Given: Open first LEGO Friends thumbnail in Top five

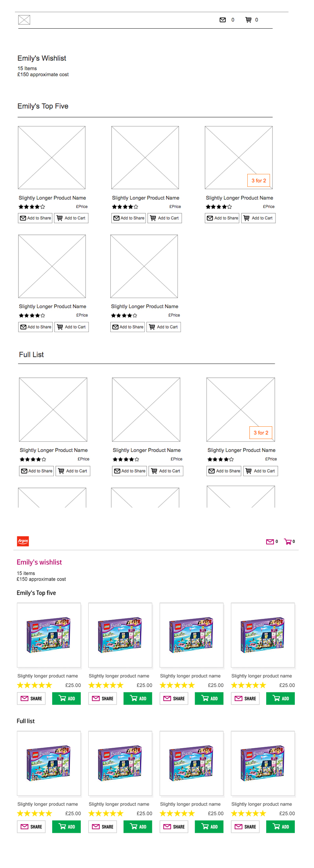Looking at the screenshot, I should tap(49, 635).
